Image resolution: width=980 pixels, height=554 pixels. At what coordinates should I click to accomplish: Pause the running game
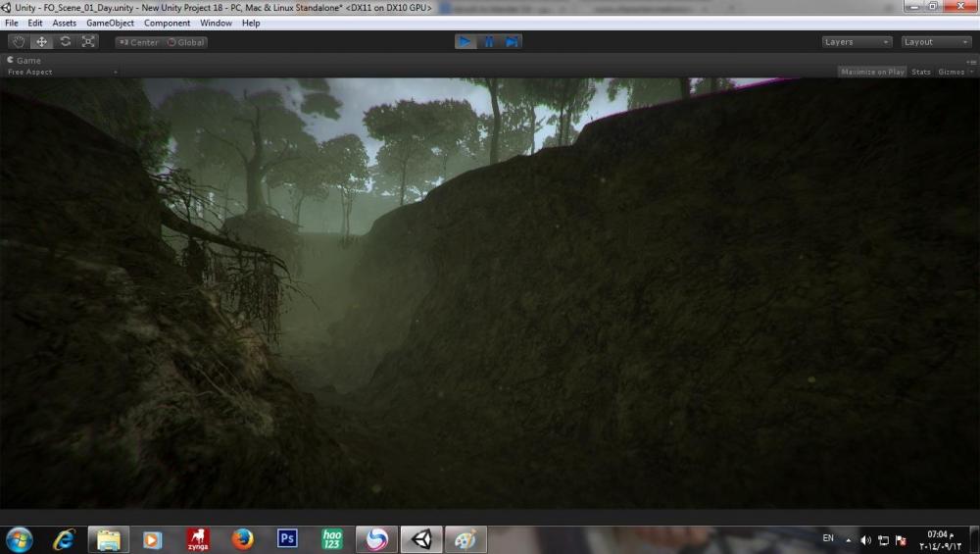coord(488,41)
